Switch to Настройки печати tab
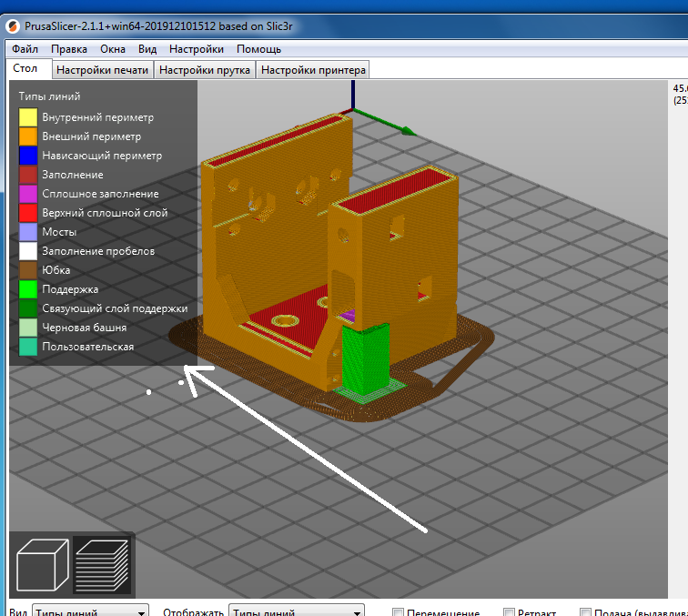Viewport: 688px width, 616px height. [102, 70]
